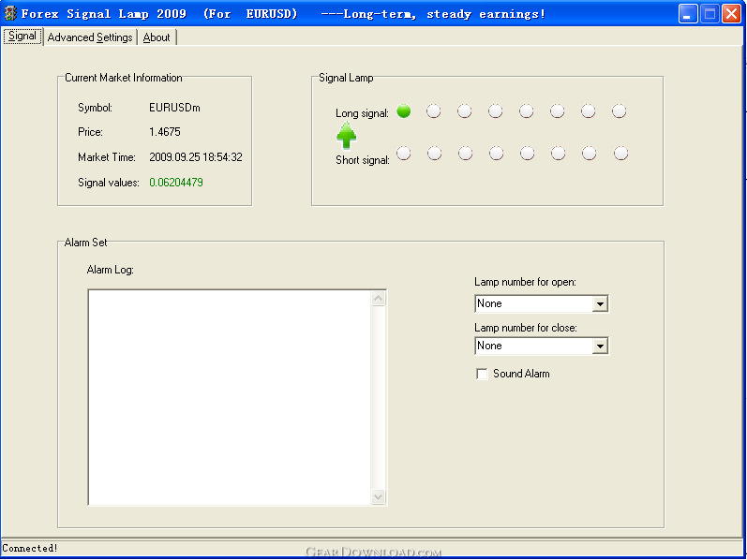Screen dimensions: 747x560
Task: Click the price value 1.4675
Action: pyautogui.click(x=165, y=132)
